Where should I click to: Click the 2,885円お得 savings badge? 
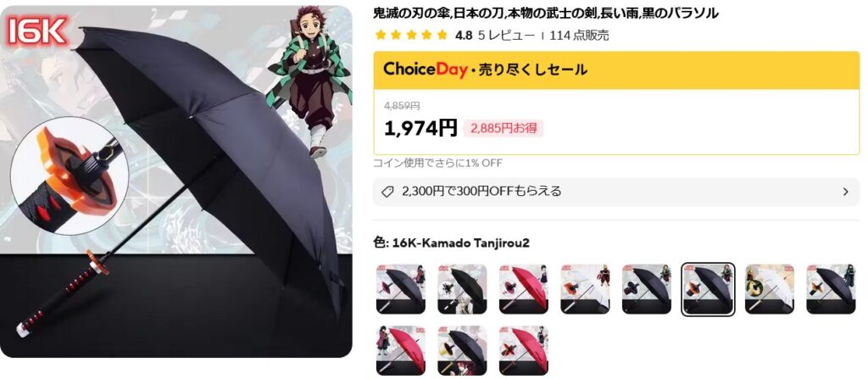[504, 129]
